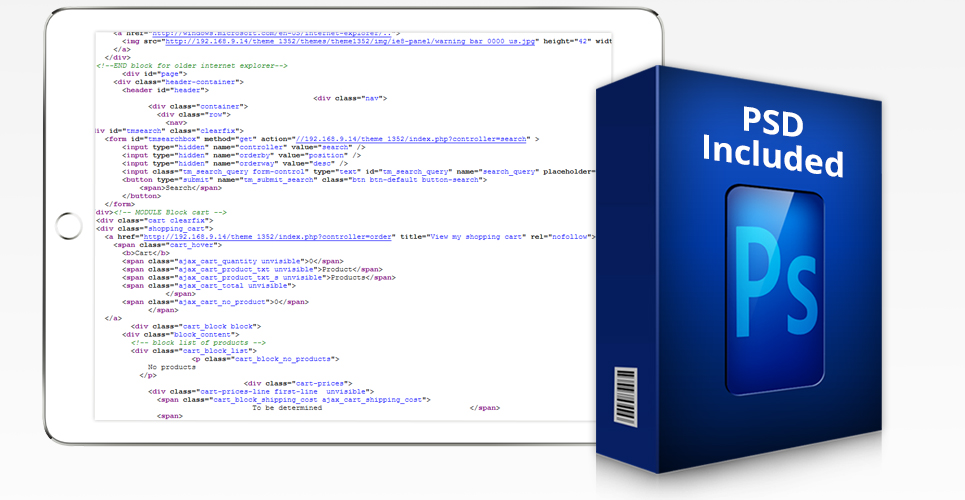This screenshot has height=500, width=965.
Task: Select the hidden input name="orderby" line
Action: pyautogui.click(x=241, y=155)
